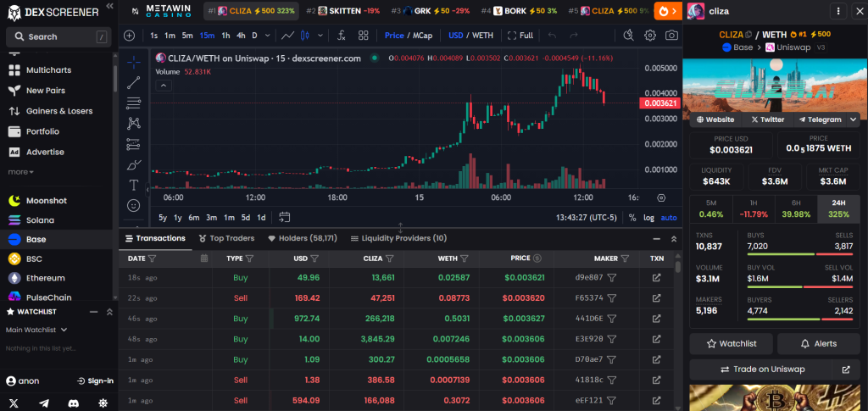The height and width of the screenshot is (411, 868).
Task: Select the trend line drawing tool
Action: [x=133, y=83]
